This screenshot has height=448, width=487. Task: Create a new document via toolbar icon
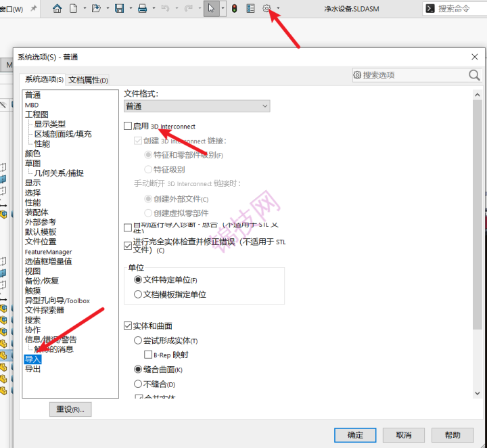(x=74, y=8)
